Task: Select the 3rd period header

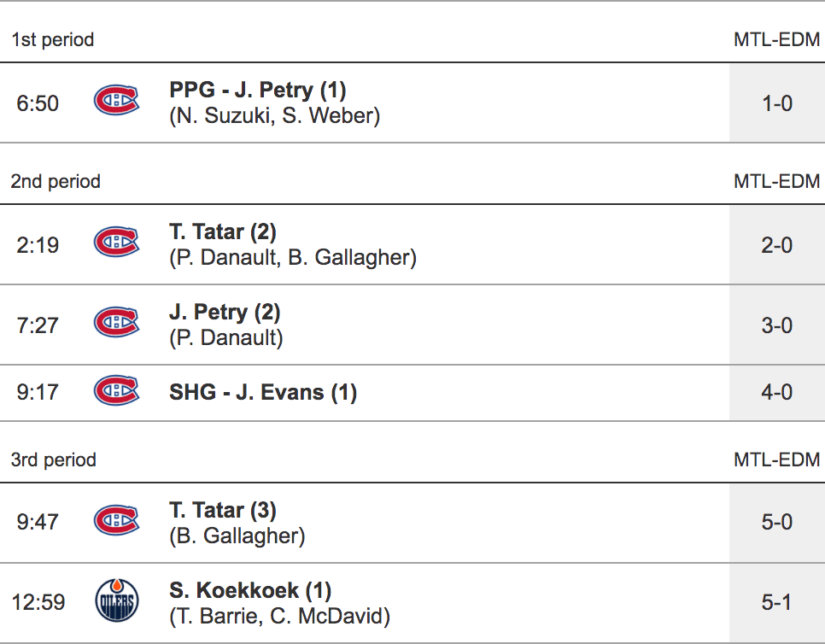Action: [x=54, y=460]
